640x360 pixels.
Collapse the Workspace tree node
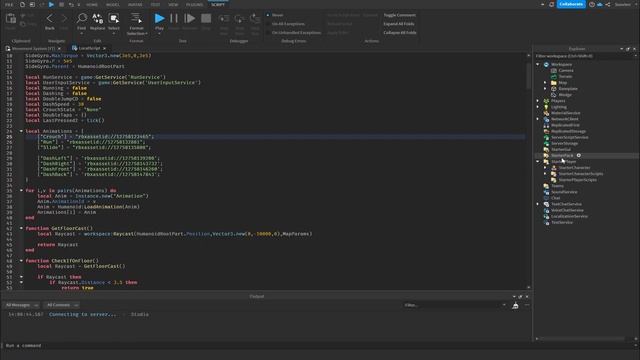(538, 64)
